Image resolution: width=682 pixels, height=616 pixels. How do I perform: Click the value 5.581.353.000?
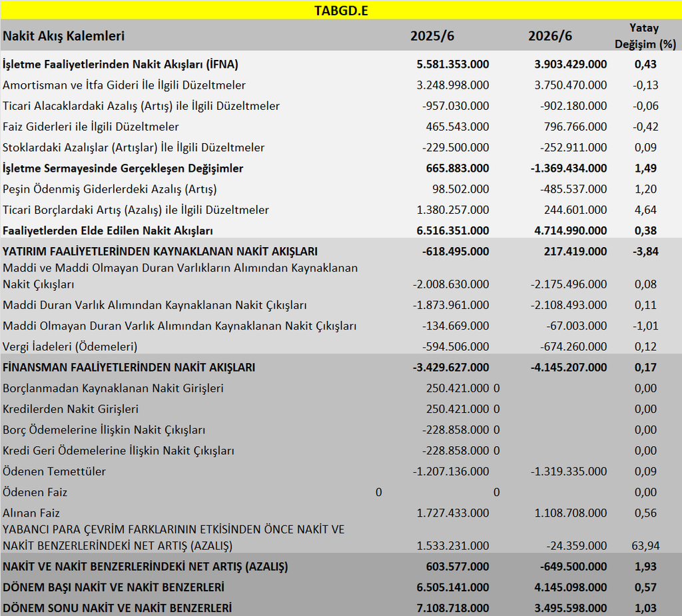coord(453,65)
